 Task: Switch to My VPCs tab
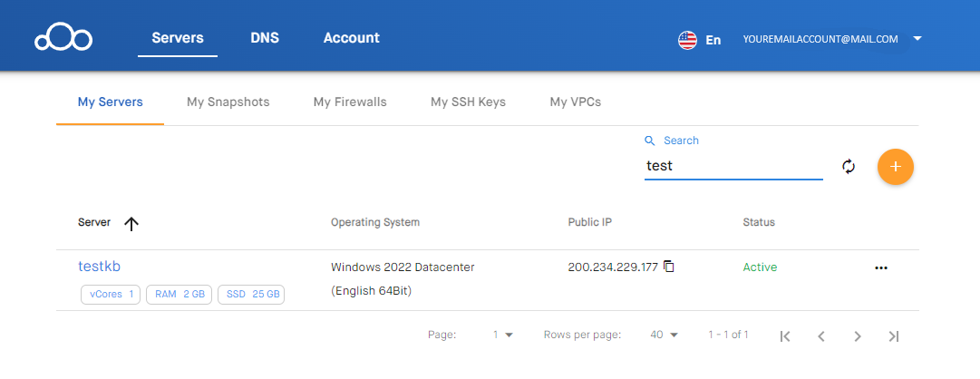point(576,102)
